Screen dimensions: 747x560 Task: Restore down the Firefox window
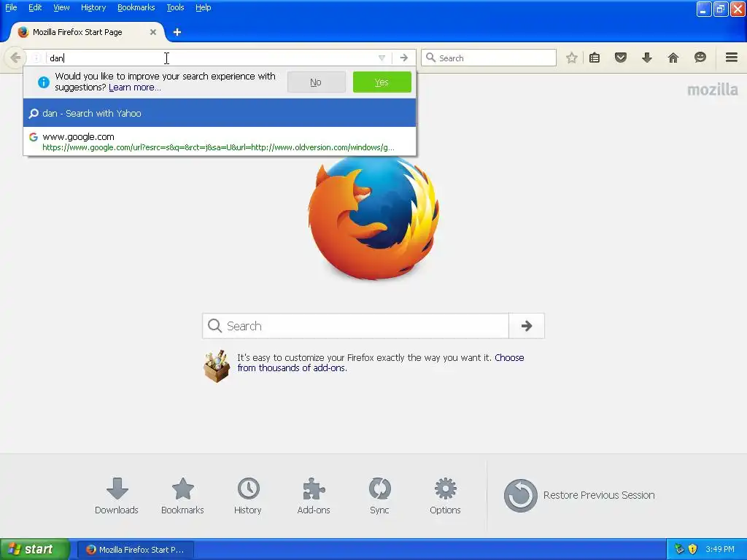[x=721, y=9]
